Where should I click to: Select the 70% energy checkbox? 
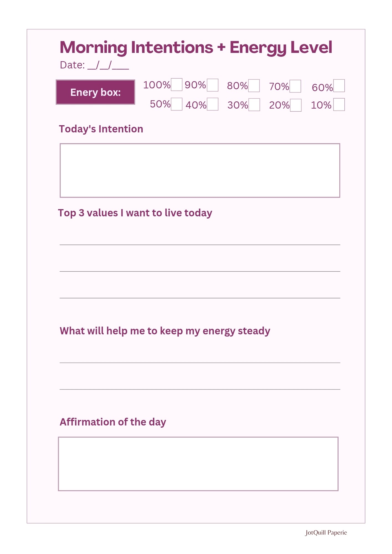tap(295, 86)
